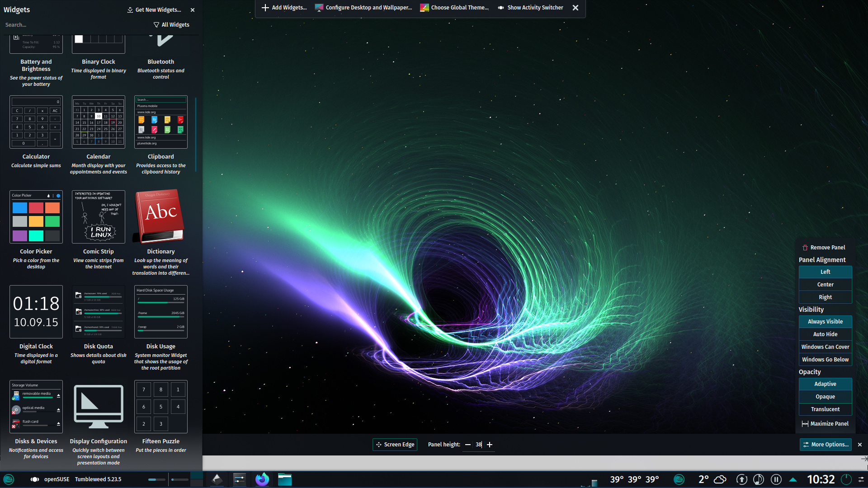The image size is (868, 488).
Task: Choose Windows Go Below visibility
Action: pos(826,360)
